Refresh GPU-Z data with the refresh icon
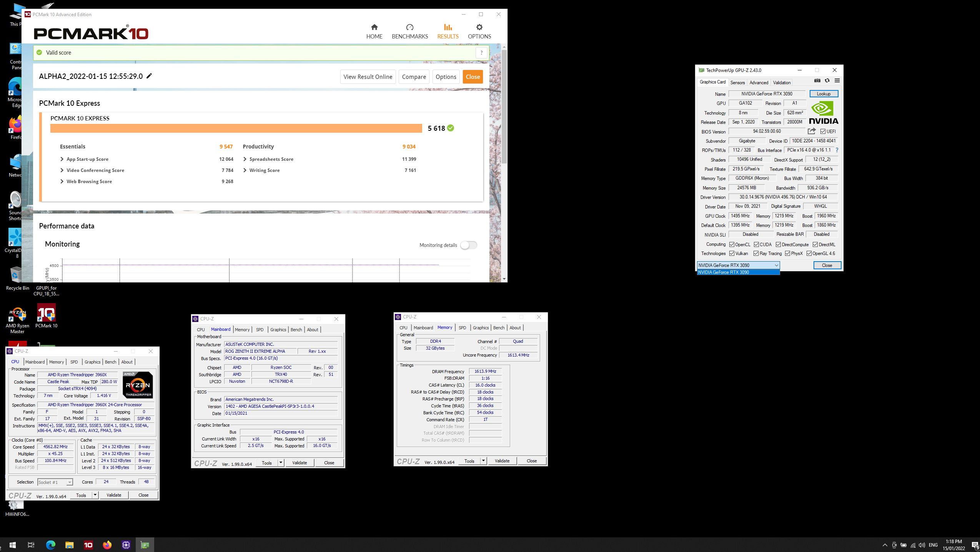The image size is (980, 552). 827,80
